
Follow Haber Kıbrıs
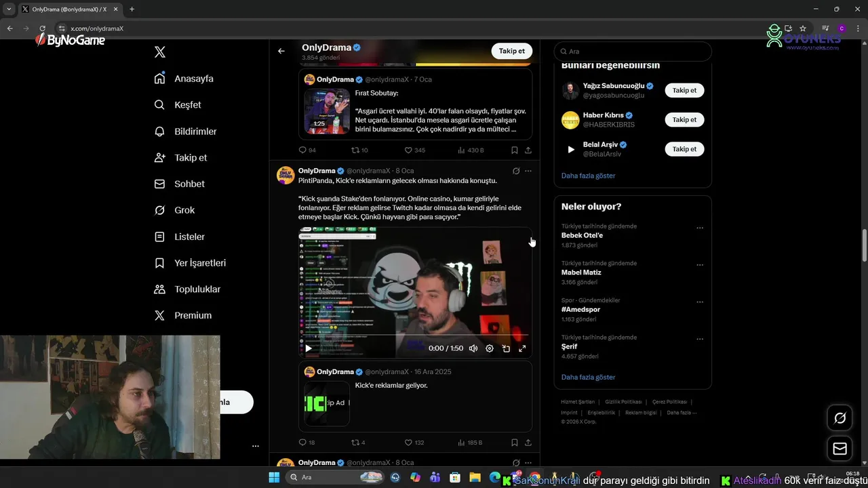tap(684, 119)
